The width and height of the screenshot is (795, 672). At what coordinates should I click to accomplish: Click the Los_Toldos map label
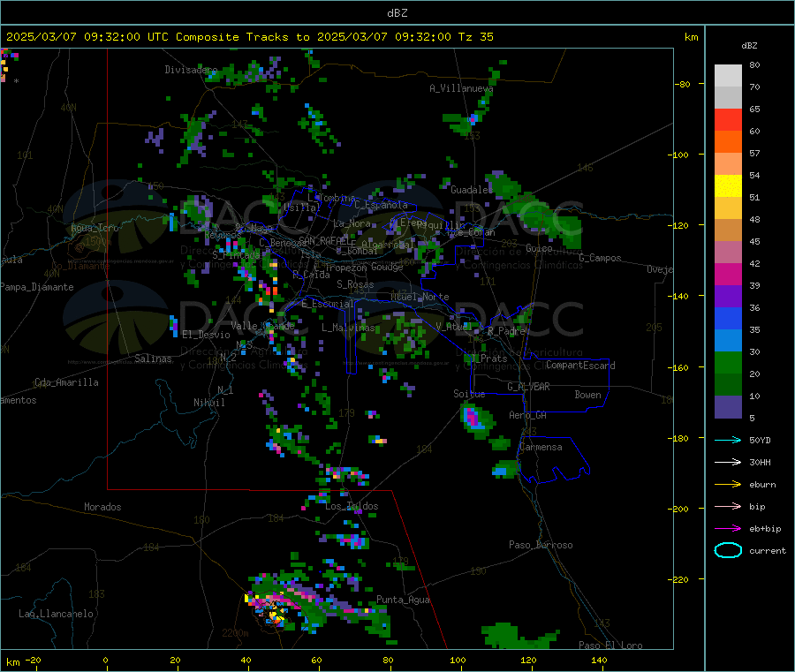pos(352,507)
